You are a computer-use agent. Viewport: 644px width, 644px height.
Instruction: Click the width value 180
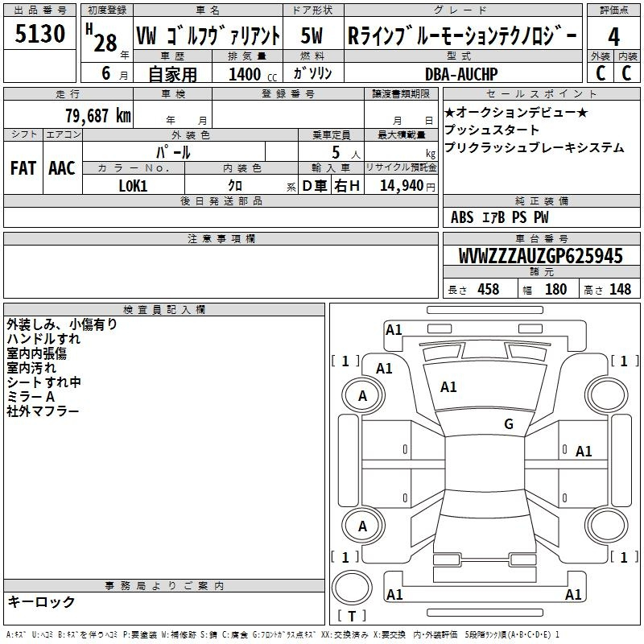tap(555, 290)
